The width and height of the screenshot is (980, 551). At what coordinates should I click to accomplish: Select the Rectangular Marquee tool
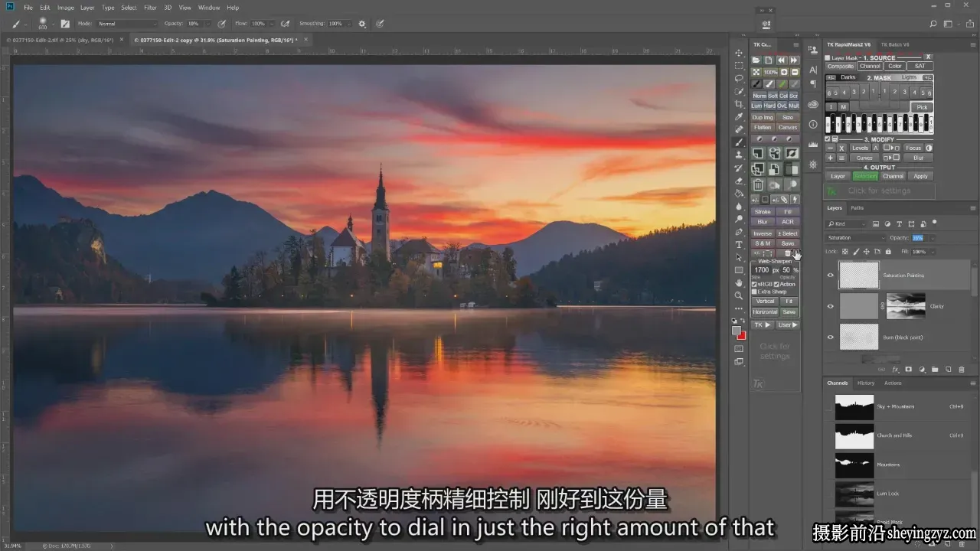pyautogui.click(x=739, y=66)
